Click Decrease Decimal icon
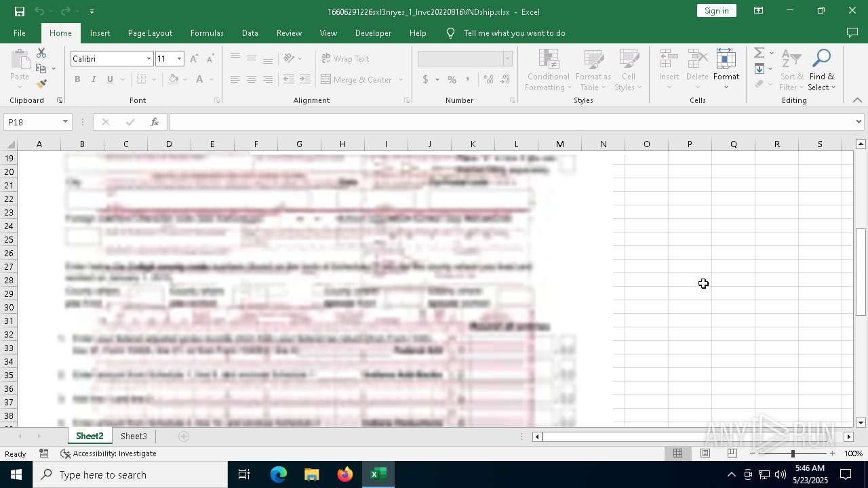This screenshot has height=488, width=868. coord(505,79)
